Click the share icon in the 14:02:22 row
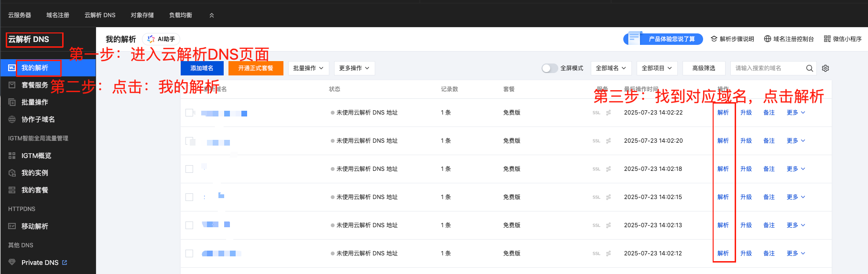 pos(608,113)
